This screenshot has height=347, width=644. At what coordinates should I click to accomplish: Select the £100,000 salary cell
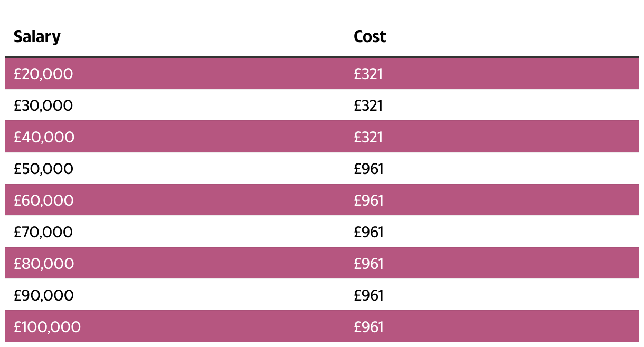click(x=47, y=327)
